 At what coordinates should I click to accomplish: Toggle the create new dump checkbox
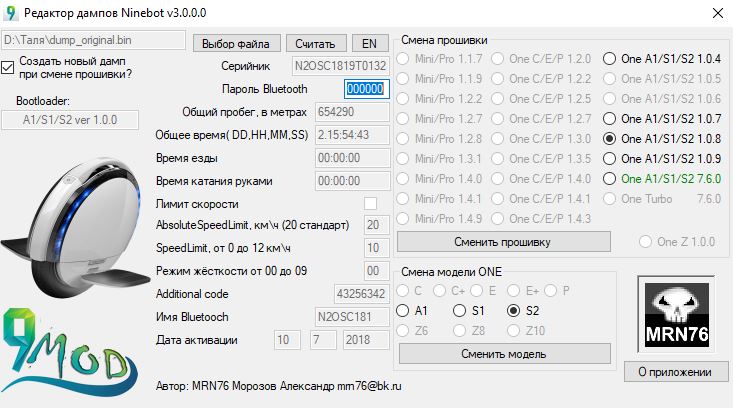pyautogui.click(x=9, y=67)
